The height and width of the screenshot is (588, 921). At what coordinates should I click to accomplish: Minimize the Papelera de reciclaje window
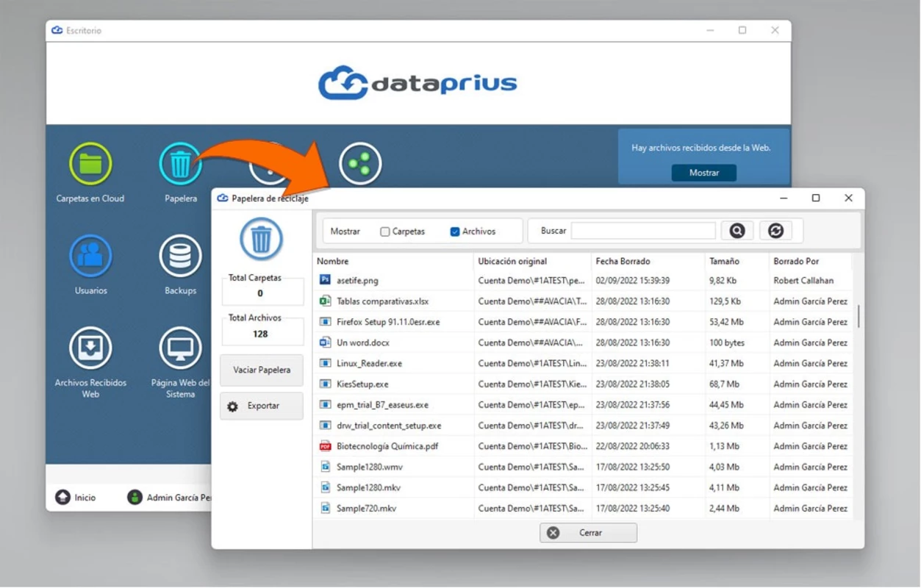click(784, 198)
